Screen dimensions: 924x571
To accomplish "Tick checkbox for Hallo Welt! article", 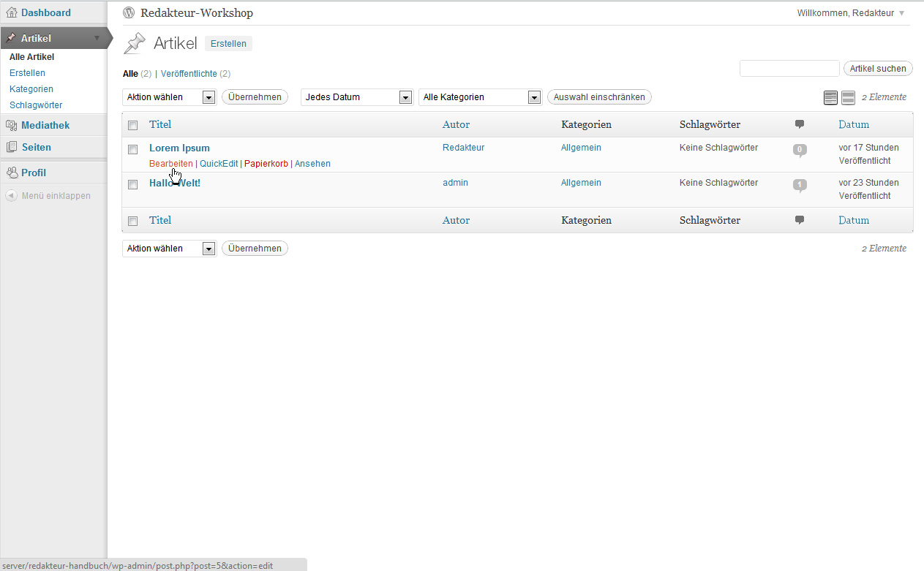I will pyautogui.click(x=132, y=184).
